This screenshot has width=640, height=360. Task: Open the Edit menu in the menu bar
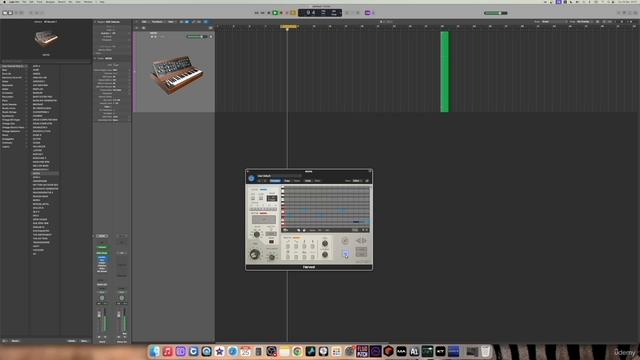(31, 2)
